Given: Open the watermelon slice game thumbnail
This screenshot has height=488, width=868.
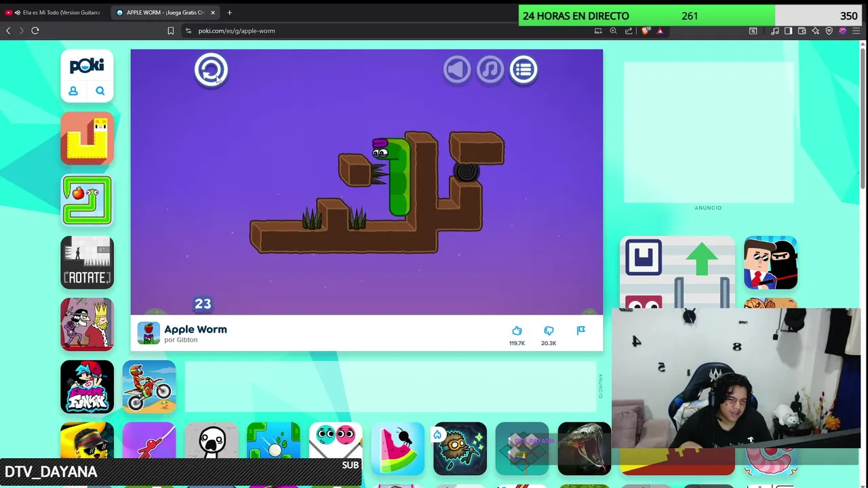Looking at the screenshot, I should coord(398,449).
